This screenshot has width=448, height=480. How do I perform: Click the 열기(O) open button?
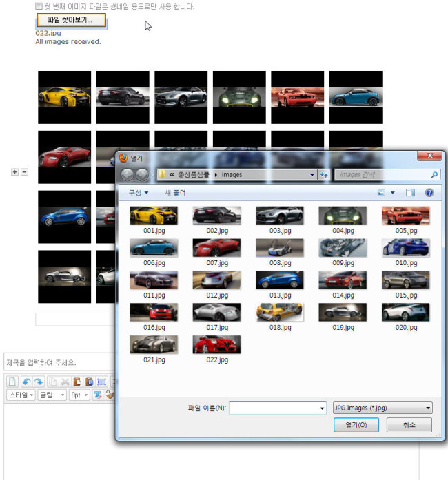(x=355, y=426)
